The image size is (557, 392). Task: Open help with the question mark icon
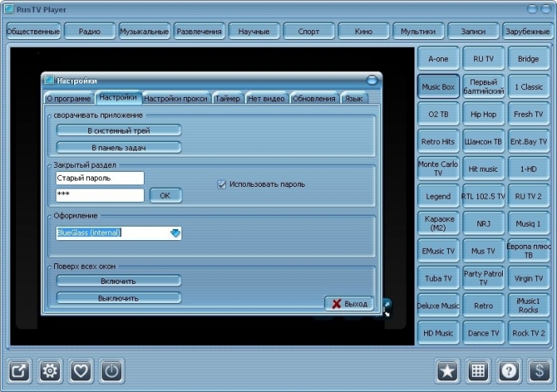(509, 371)
